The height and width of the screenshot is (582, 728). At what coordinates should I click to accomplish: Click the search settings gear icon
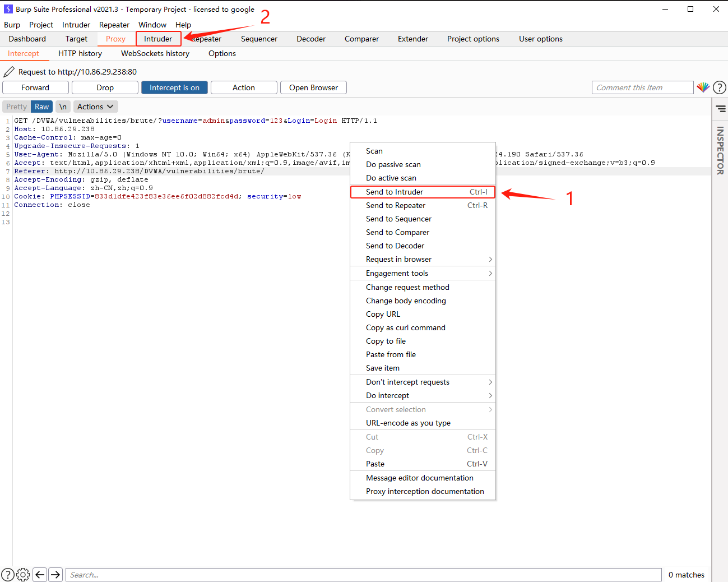[x=23, y=575]
